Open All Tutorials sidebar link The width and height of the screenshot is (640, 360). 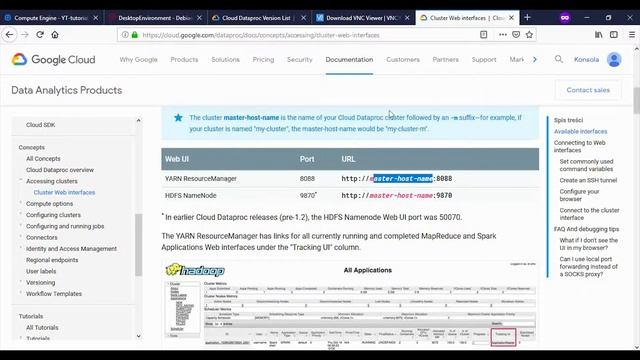pyautogui.click(x=42, y=327)
